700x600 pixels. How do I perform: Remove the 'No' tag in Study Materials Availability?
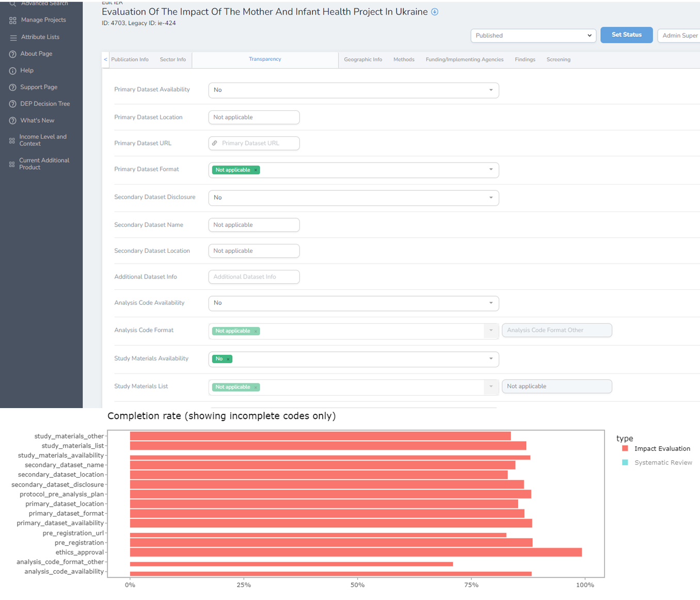coord(228,359)
